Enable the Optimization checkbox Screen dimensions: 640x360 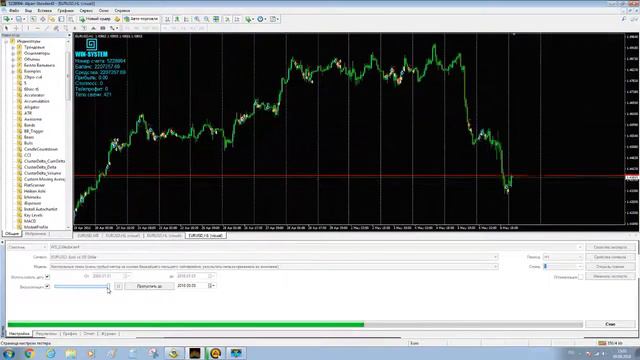pyautogui.click(x=580, y=277)
